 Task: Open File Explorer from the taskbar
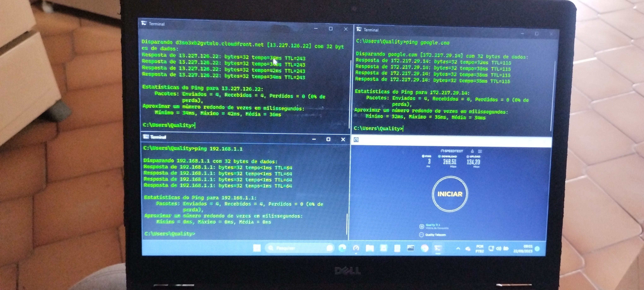click(370, 248)
